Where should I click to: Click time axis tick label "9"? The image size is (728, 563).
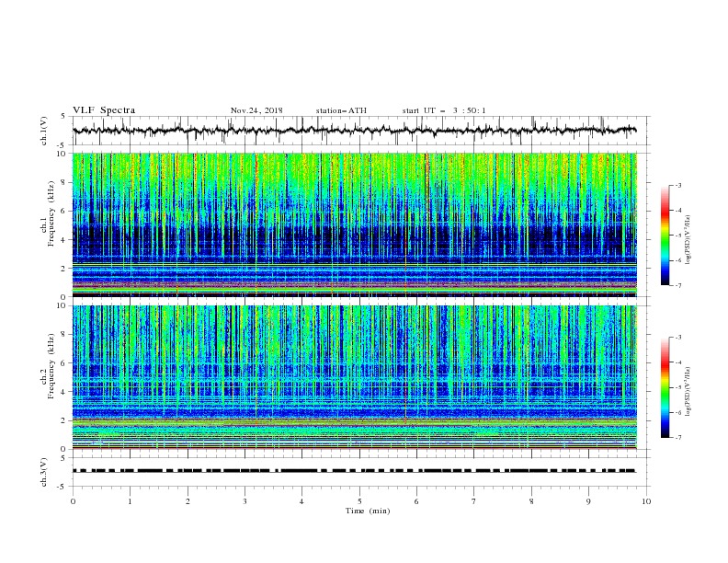pyautogui.click(x=588, y=501)
